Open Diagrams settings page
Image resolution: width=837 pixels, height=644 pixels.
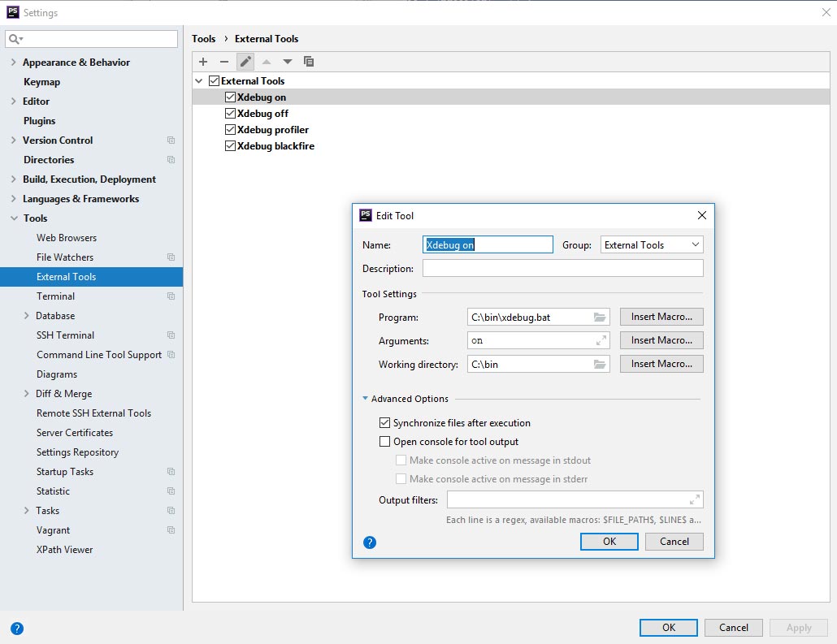[57, 374]
